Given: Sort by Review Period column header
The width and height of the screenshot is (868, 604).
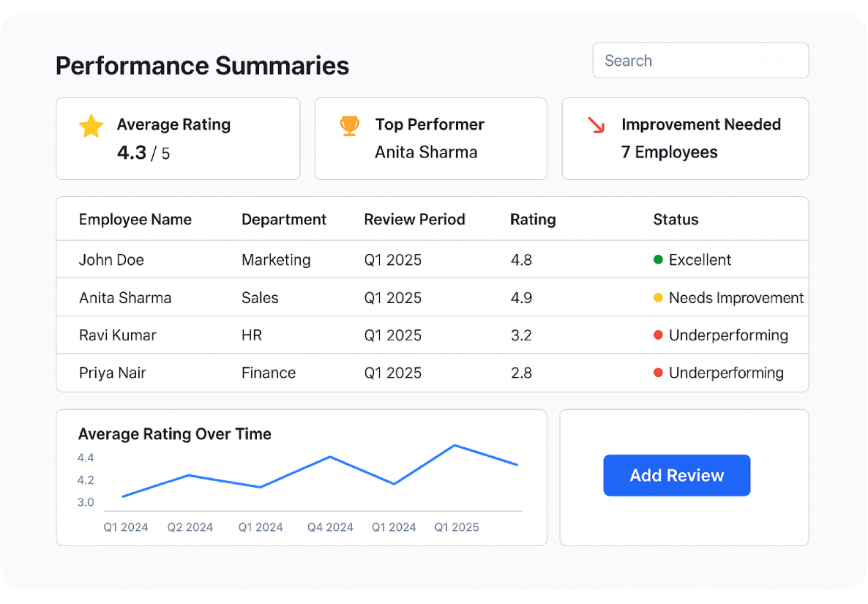Looking at the screenshot, I should [415, 220].
